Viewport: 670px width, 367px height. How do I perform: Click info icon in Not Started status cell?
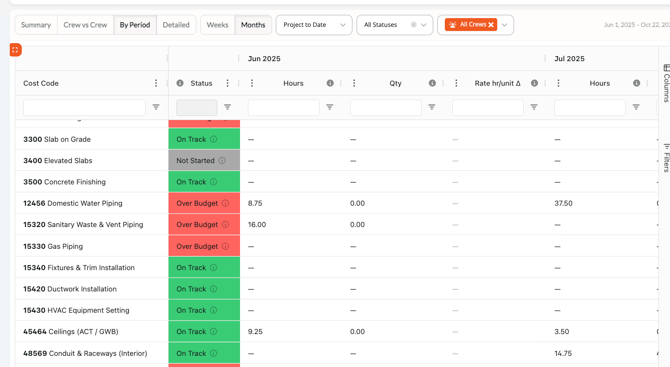pyautogui.click(x=222, y=161)
